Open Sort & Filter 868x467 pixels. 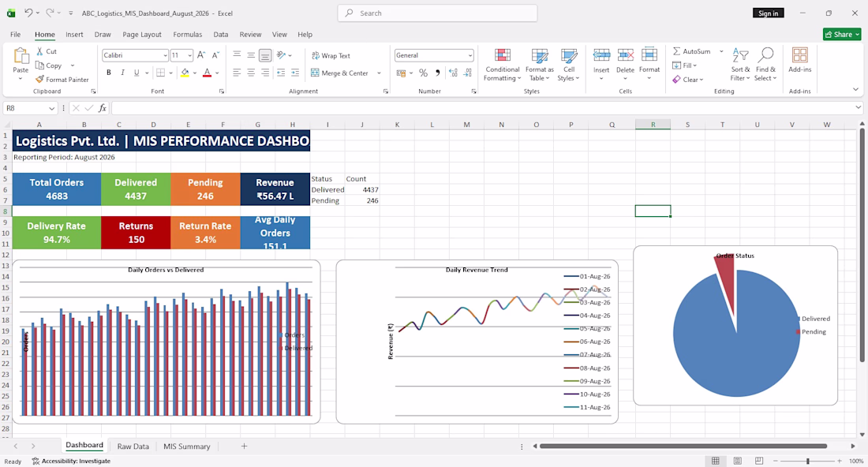coord(740,64)
